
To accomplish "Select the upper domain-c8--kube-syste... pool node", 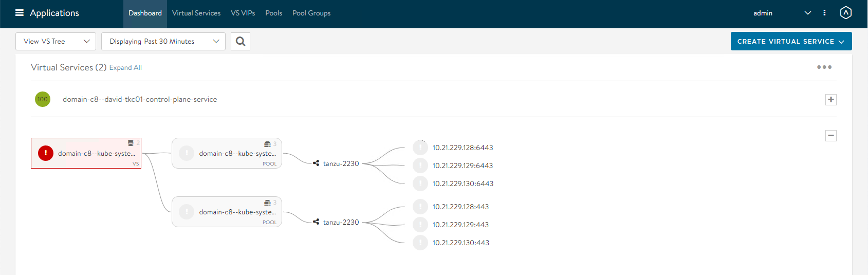I will pyautogui.click(x=227, y=153).
